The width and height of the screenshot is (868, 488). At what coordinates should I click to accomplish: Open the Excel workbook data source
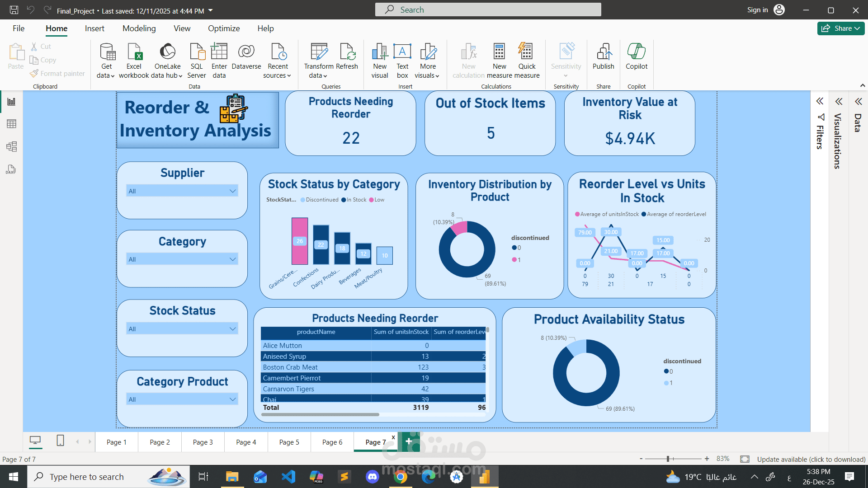coord(134,52)
